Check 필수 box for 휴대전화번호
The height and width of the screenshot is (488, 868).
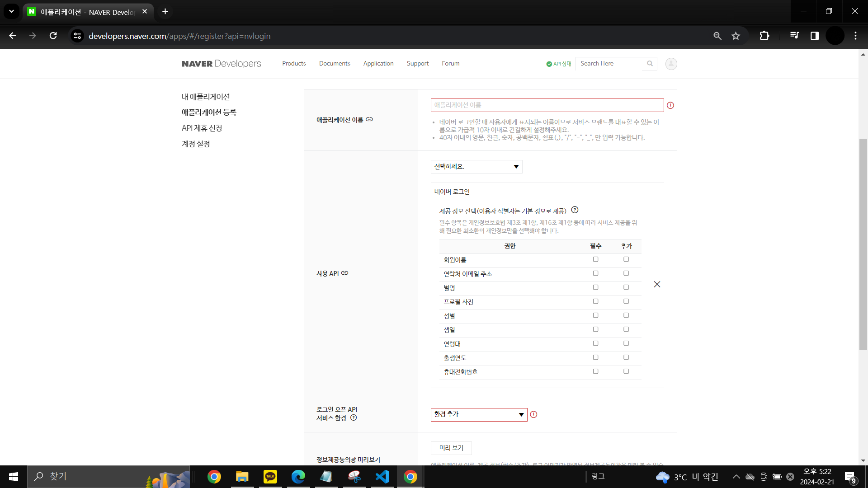(x=595, y=371)
